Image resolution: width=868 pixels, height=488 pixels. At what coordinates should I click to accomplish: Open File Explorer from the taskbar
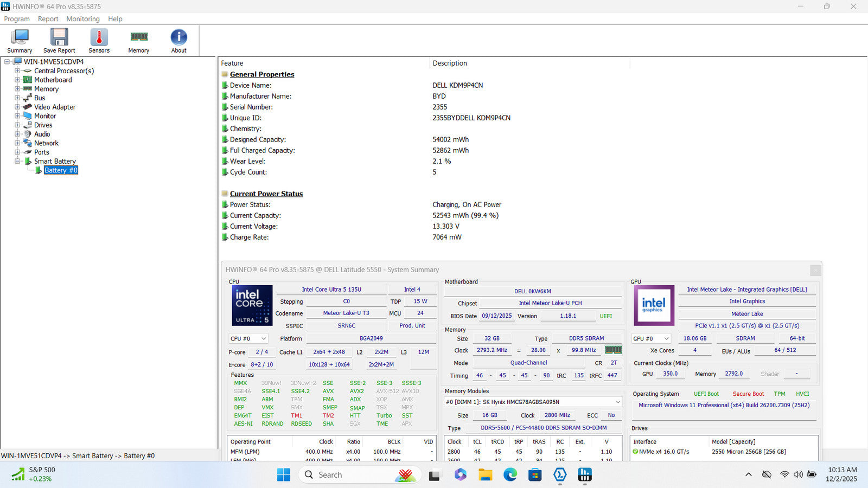click(485, 475)
